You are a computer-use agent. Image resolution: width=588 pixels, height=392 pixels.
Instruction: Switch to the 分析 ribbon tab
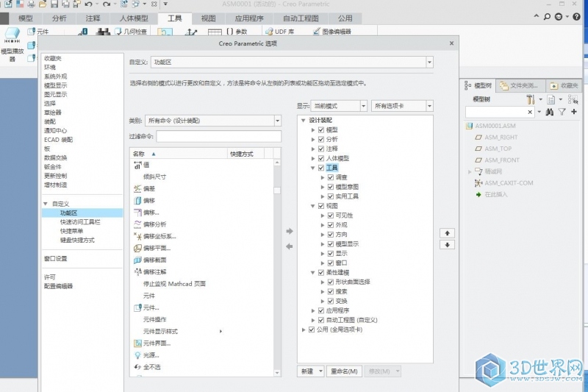pos(60,18)
